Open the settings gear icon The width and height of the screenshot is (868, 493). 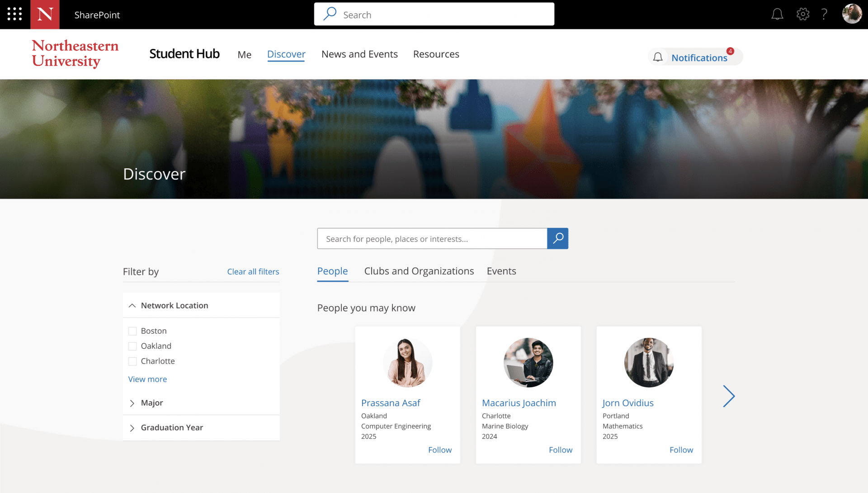(802, 14)
